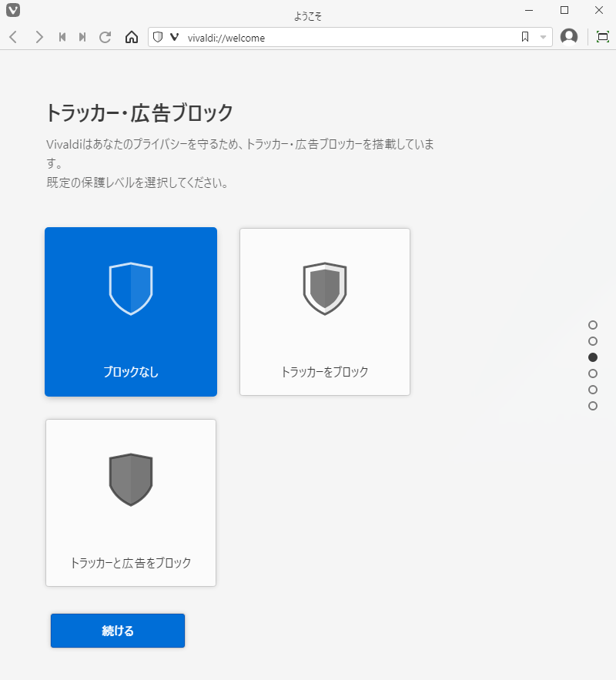Jump to the second page indicator dot

click(593, 341)
